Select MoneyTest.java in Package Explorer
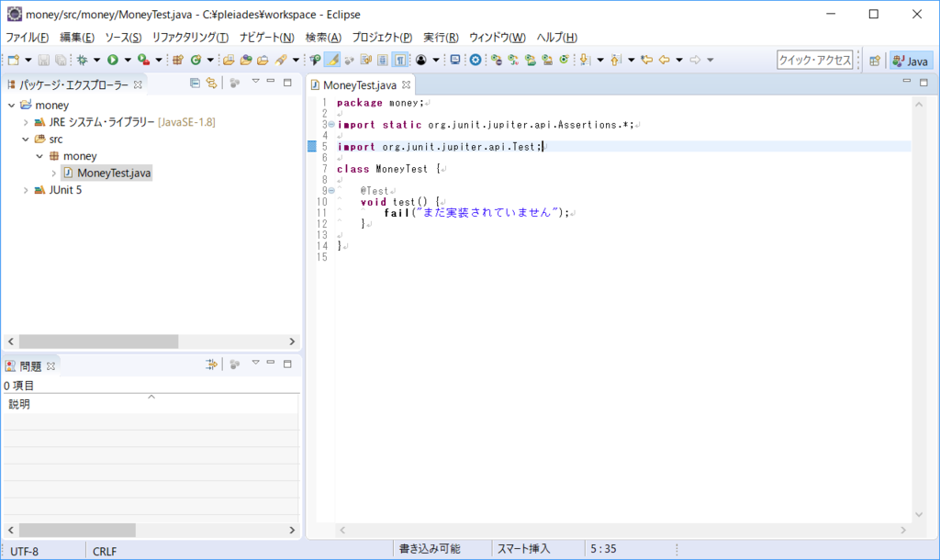 107,174
